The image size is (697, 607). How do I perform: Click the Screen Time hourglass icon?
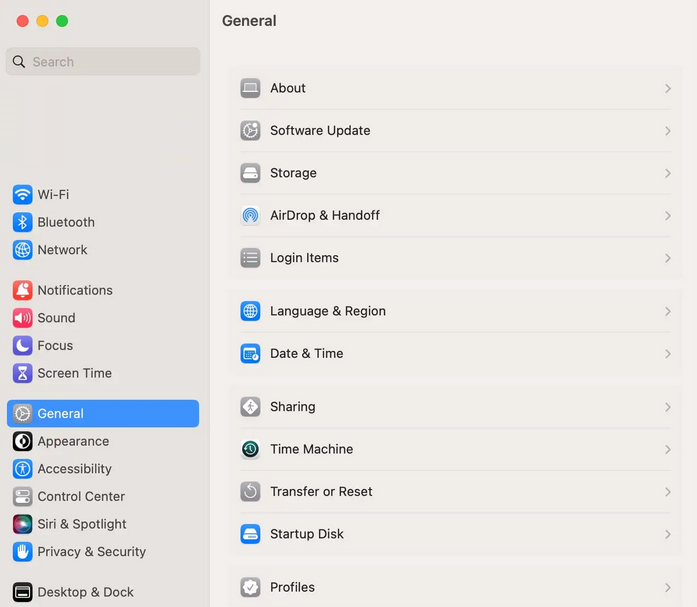22,373
